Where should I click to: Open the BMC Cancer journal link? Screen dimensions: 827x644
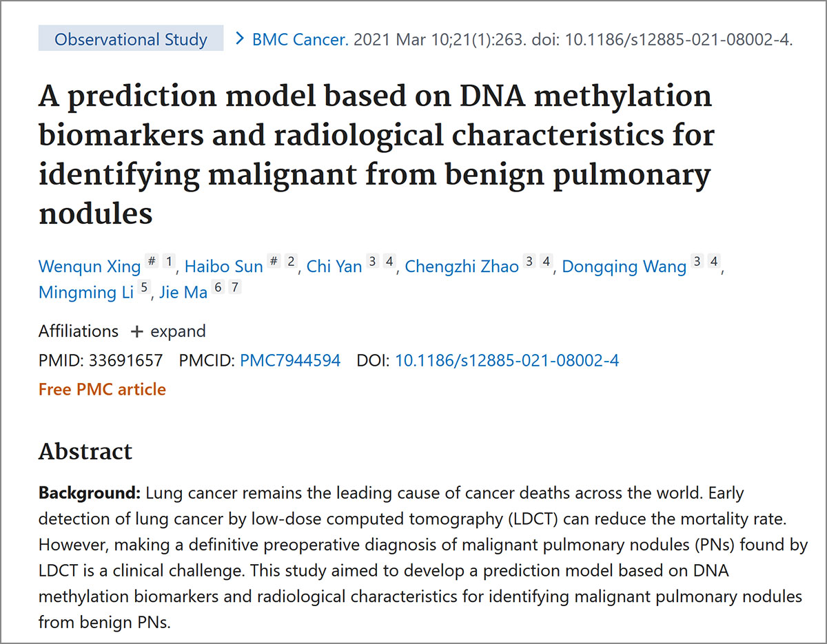tap(300, 39)
